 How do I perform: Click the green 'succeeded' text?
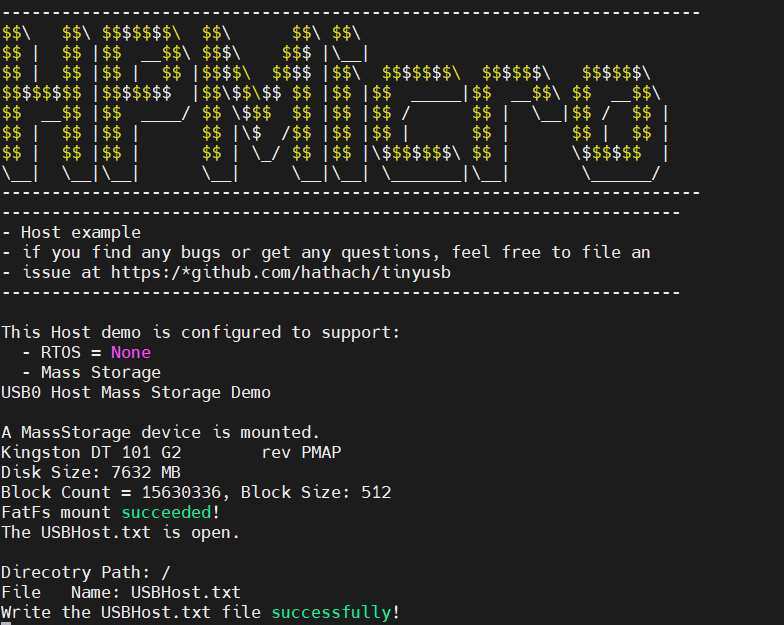click(x=166, y=512)
